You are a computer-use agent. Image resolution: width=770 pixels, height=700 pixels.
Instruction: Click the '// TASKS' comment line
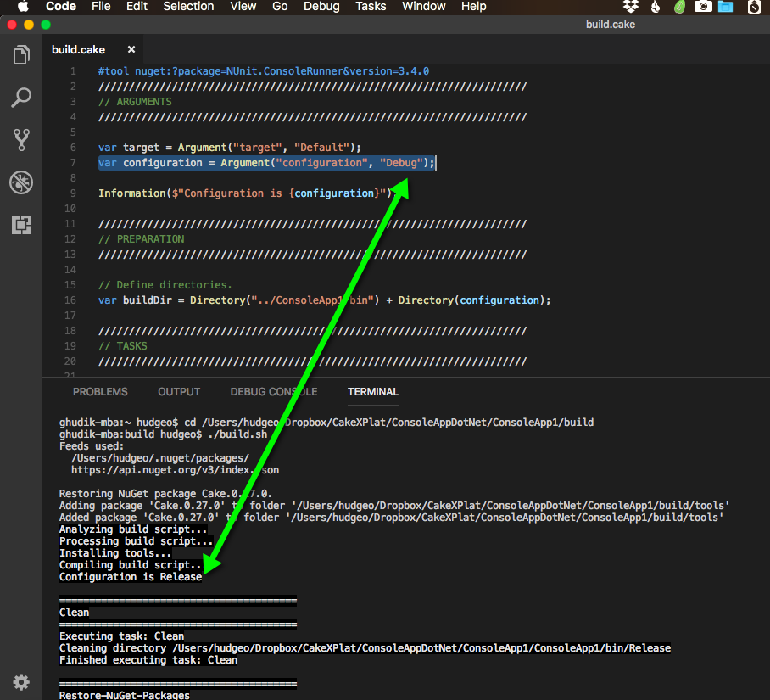(x=123, y=346)
